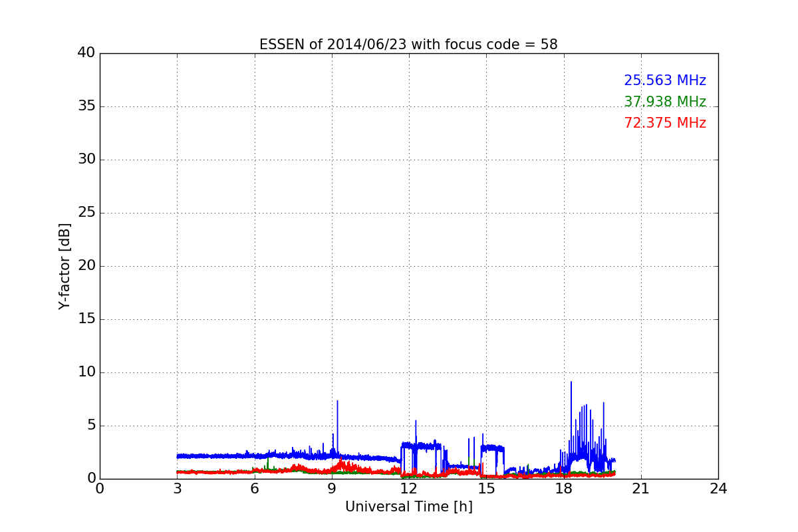The image size is (798, 532).
Task: Click the y-axis tick value 10
Action: coord(86,372)
